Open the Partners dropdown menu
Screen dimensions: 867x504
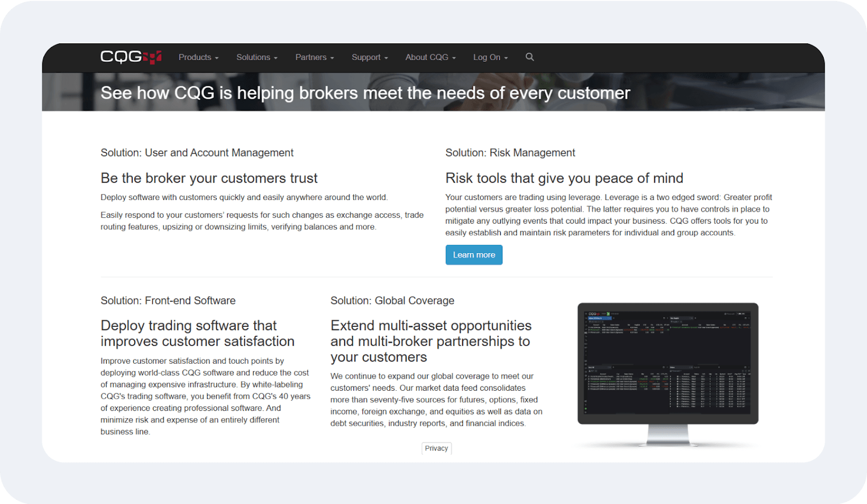coord(315,57)
